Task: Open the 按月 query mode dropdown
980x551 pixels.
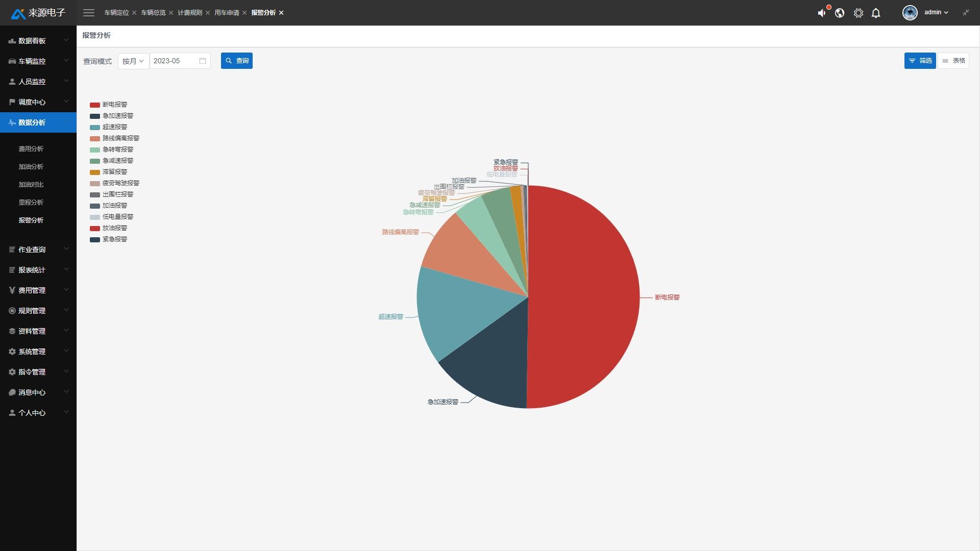Action: 133,61
